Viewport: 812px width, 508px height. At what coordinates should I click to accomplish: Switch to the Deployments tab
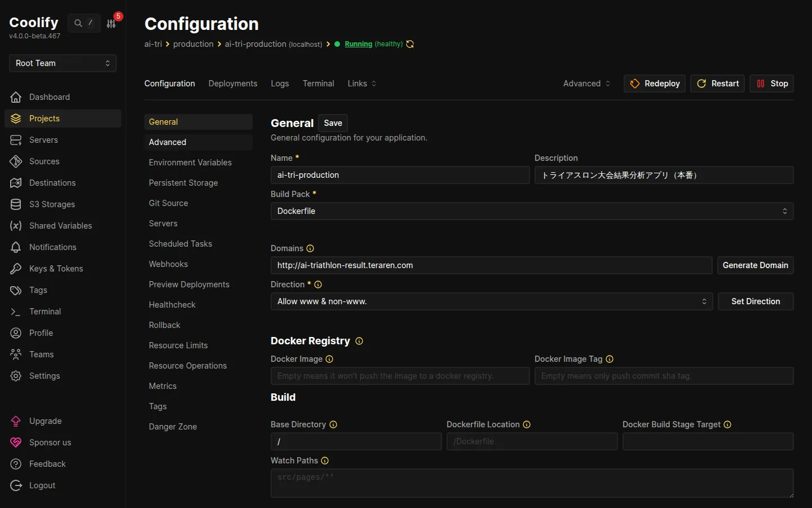232,84
